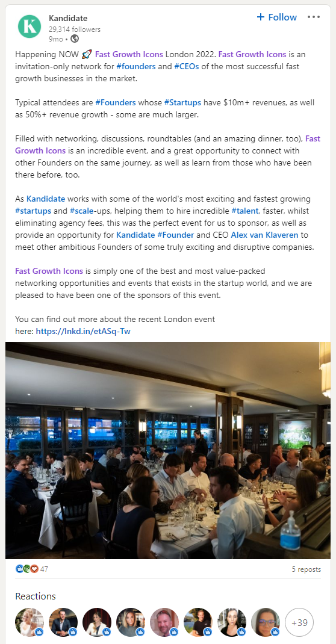Open the second reactor's avatar in suit
The height and width of the screenshot is (644, 336).
coord(63,622)
